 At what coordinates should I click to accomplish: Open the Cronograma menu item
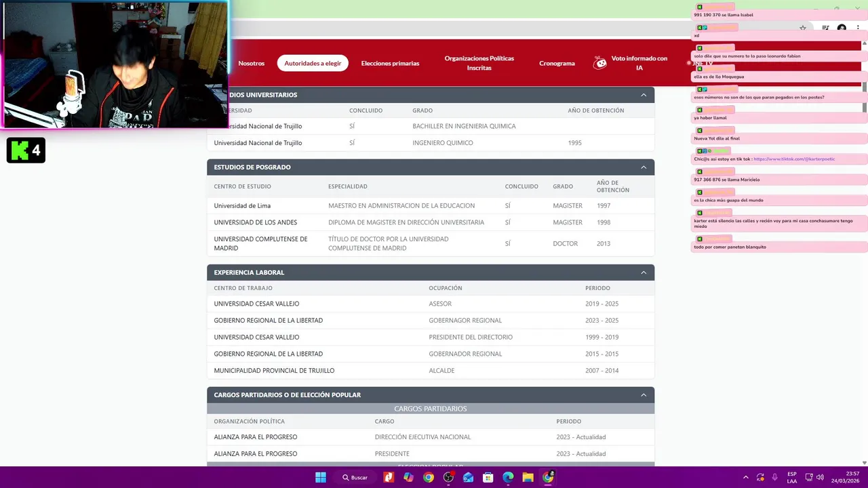(x=557, y=63)
